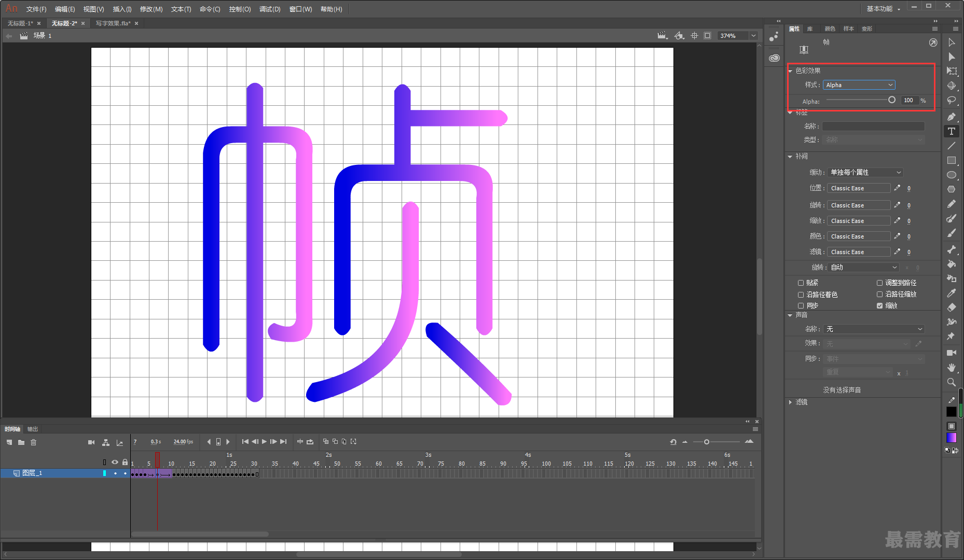Toggle the 贴紧 snap checkbox
The height and width of the screenshot is (560, 964).
801,283
